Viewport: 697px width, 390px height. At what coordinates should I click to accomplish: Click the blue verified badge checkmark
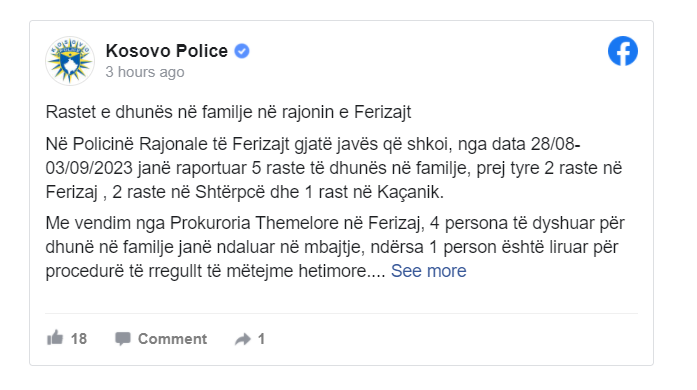[242, 51]
